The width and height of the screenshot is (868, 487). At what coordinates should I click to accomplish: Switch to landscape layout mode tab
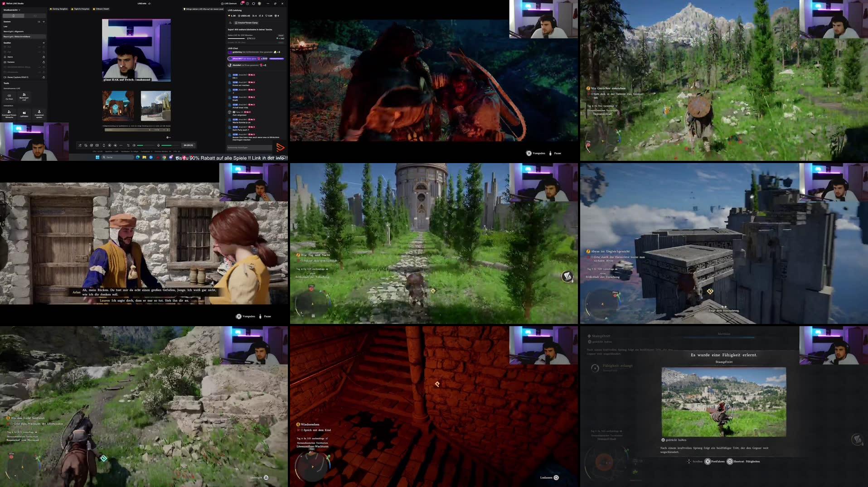click(35, 15)
